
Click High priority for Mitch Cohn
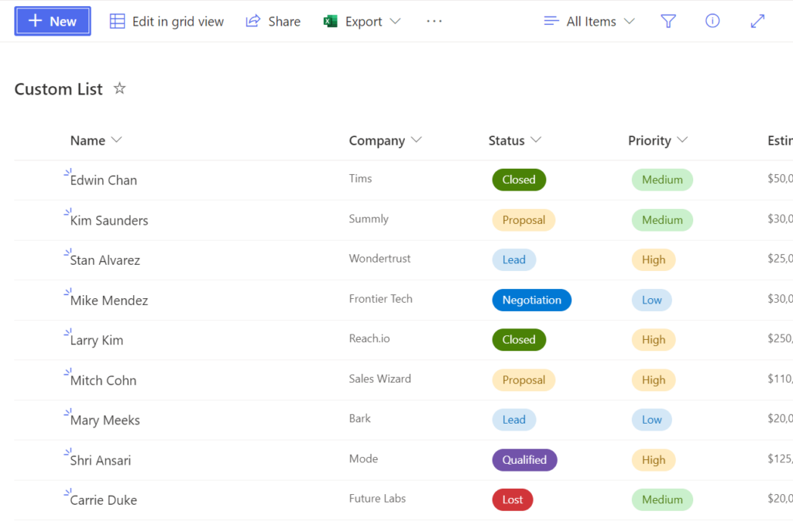[654, 379]
